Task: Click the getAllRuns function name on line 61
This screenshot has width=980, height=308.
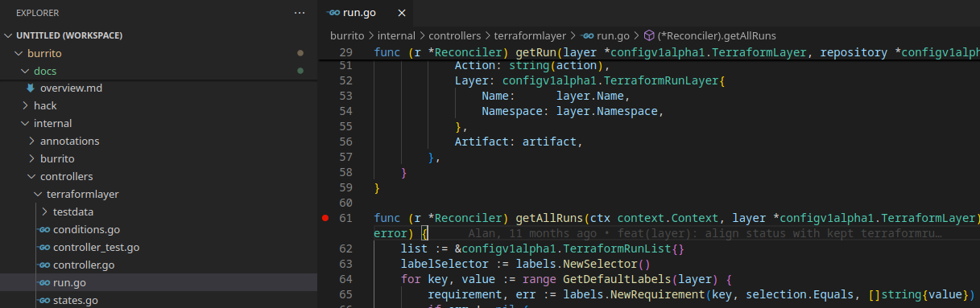Action: click(549, 218)
